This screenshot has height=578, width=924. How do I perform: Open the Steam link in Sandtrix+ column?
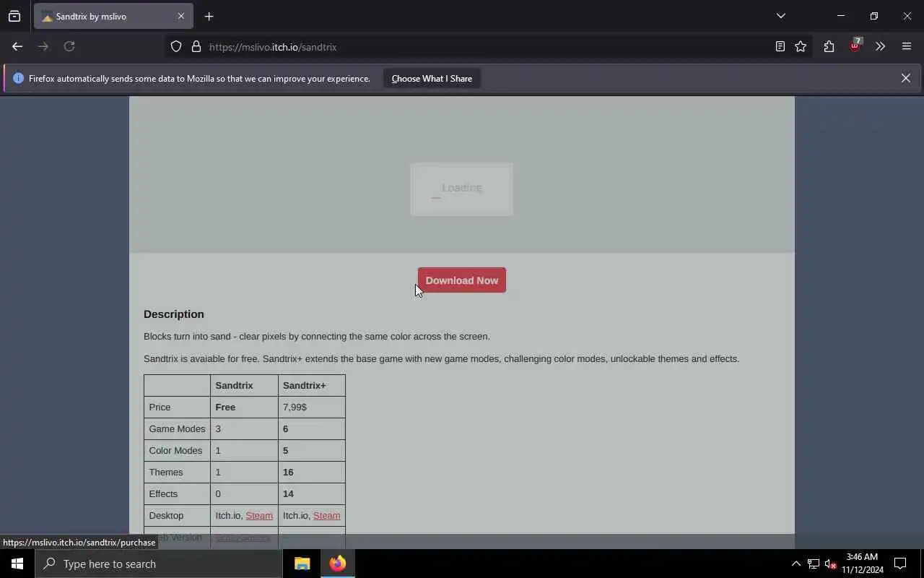(x=326, y=515)
